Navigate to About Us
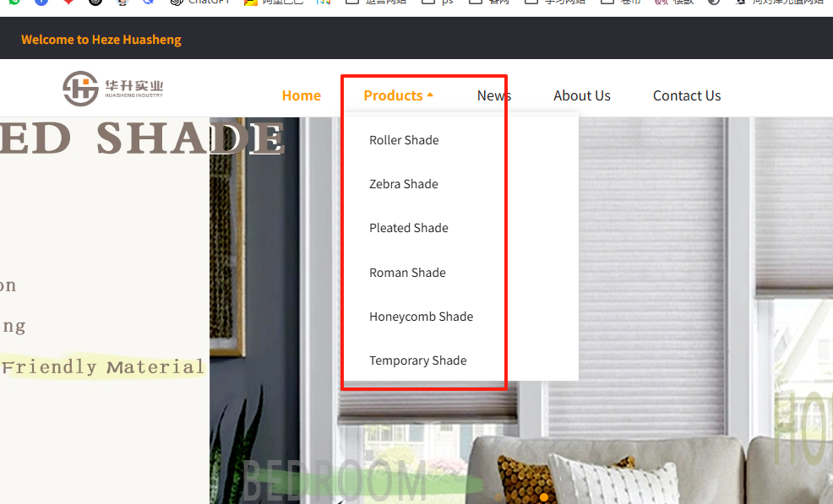This screenshot has height=504, width=833. tap(582, 95)
